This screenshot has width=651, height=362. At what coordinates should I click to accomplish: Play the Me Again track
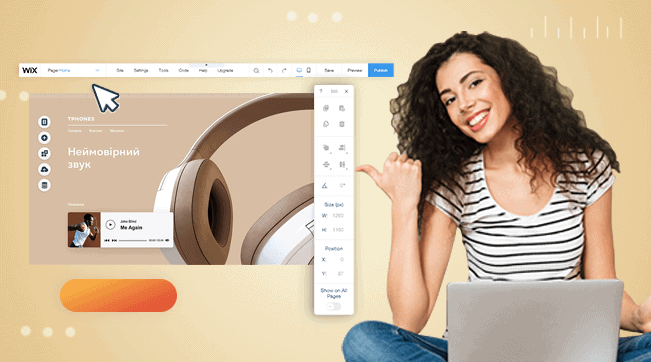110,225
